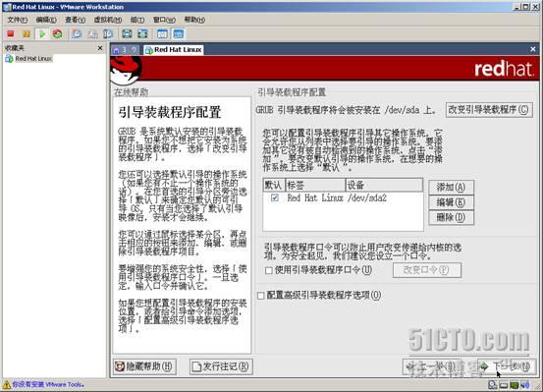The image size is (543, 392).
Task: Click the Take Snapshot toolbar icon
Action: [77, 33]
